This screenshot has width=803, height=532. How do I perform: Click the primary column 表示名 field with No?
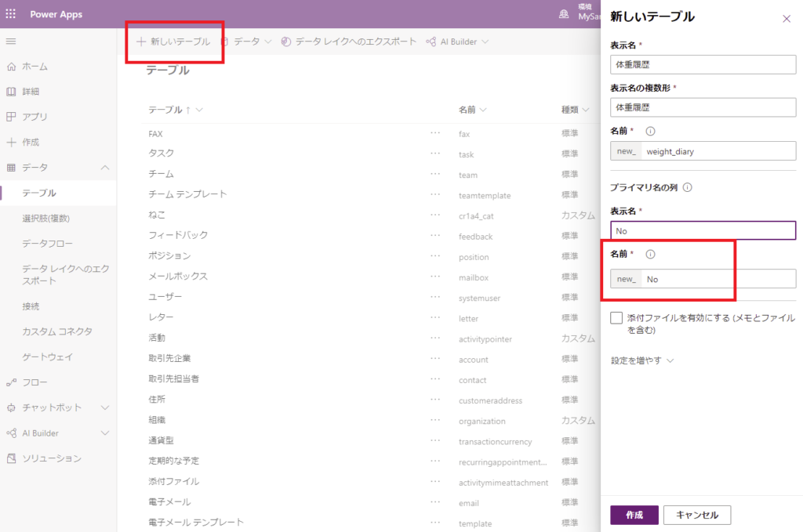703,230
